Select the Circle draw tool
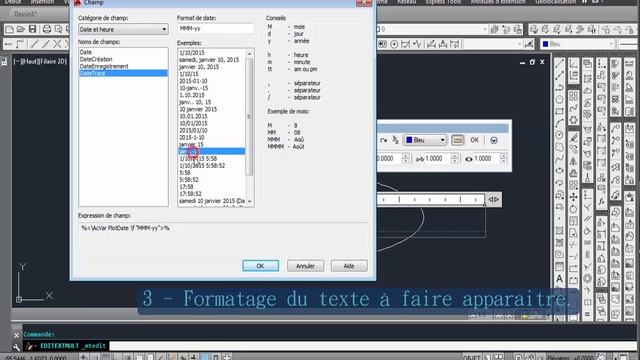Screen dimensions: 640x360 click(x=560, y=135)
